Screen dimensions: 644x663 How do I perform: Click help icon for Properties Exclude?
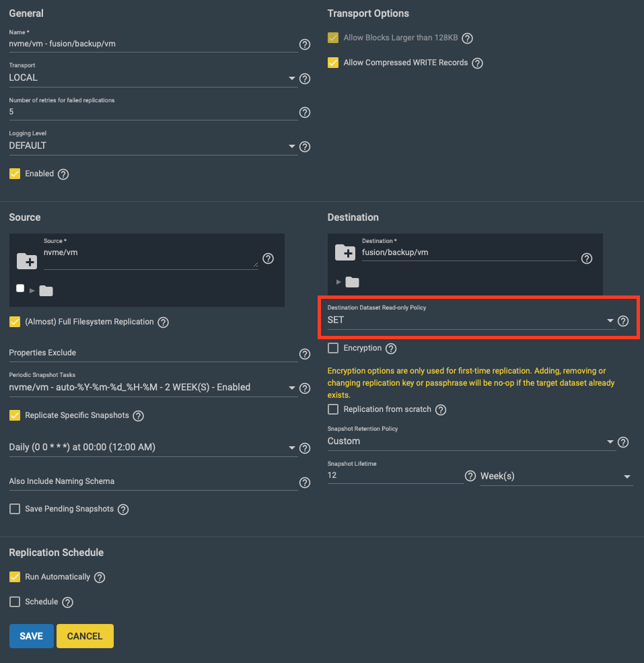pyautogui.click(x=305, y=354)
